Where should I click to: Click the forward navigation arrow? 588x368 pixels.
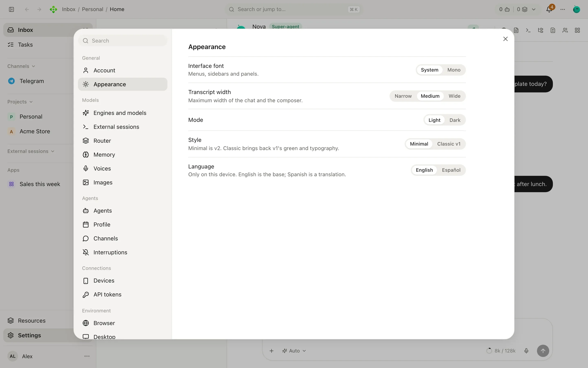pyautogui.click(x=39, y=9)
